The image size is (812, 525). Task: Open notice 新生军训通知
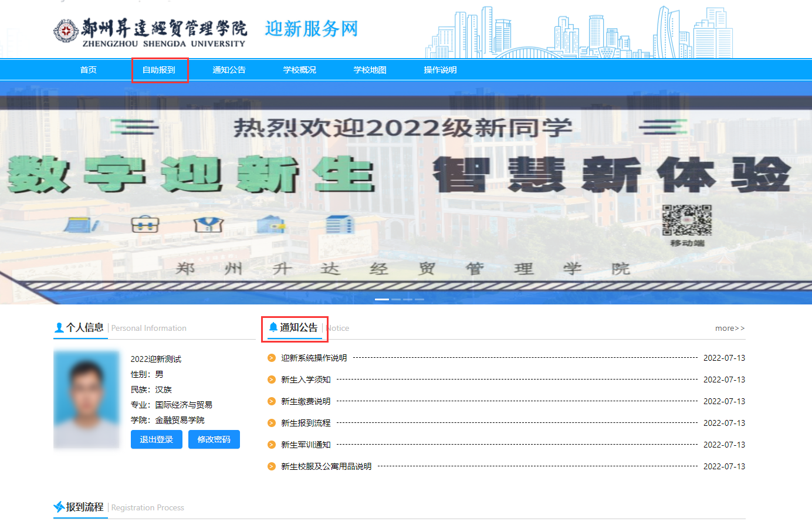[306, 445]
